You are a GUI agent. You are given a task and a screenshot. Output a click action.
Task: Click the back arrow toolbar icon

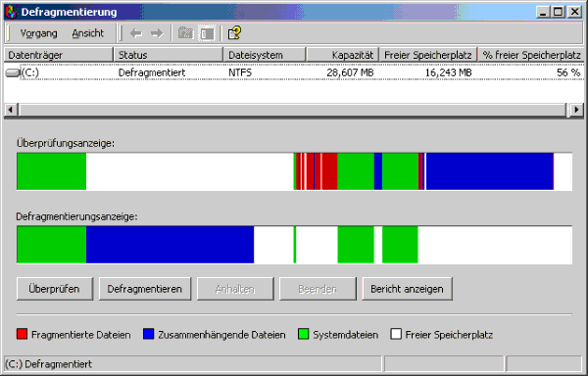point(136,33)
